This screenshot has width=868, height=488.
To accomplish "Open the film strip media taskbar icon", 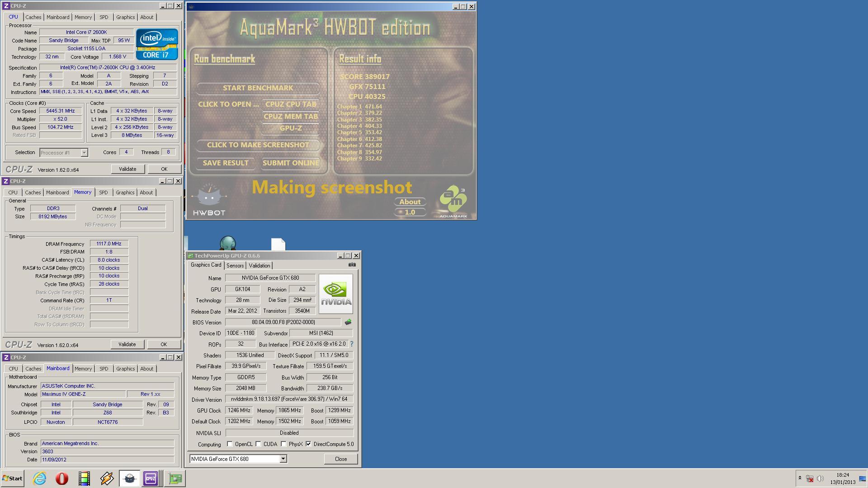I will click(x=84, y=479).
